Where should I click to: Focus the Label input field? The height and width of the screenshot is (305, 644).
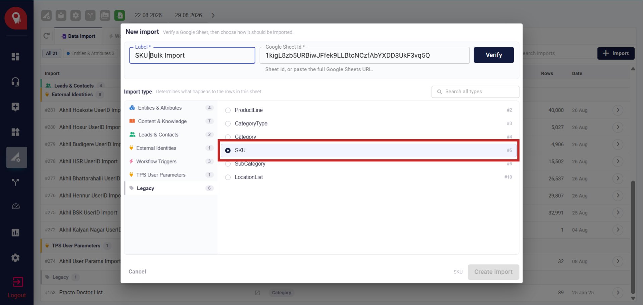click(192, 55)
